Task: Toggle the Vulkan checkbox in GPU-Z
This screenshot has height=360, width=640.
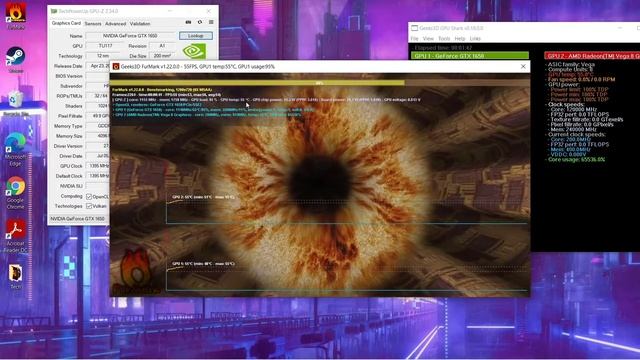Action: click(x=89, y=206)
